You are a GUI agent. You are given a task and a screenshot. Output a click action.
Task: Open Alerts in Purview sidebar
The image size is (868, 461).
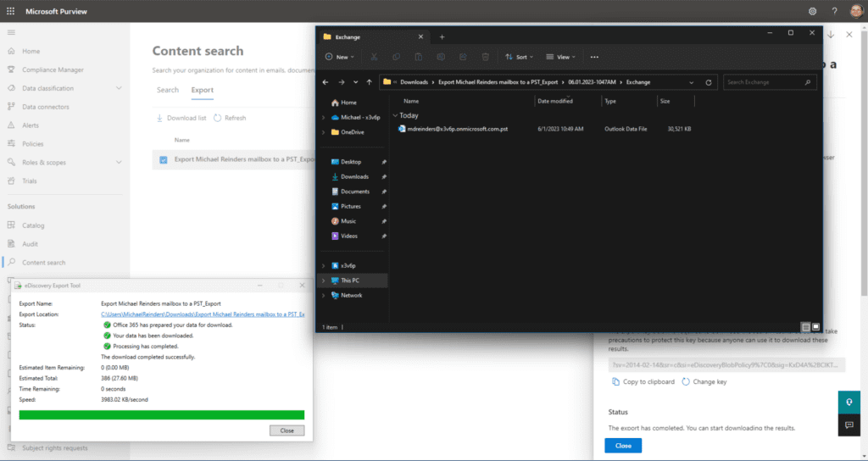pos(31,125)
